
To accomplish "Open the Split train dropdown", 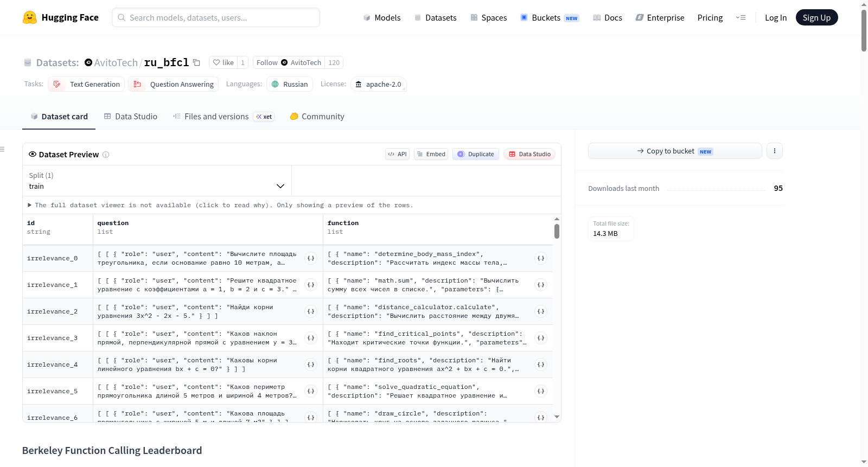I will (157, 181).
